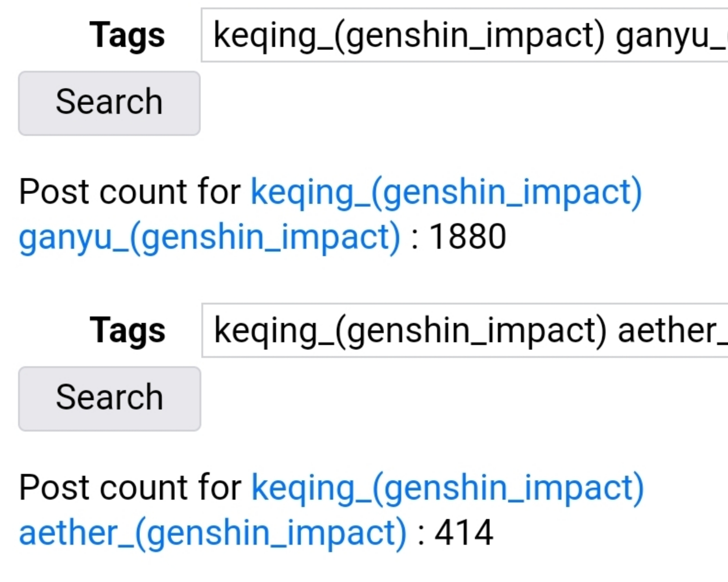Open keqing_(genshin_impact) link above ganyu link
Screen dimensions: 728x582
click(446, 192)
